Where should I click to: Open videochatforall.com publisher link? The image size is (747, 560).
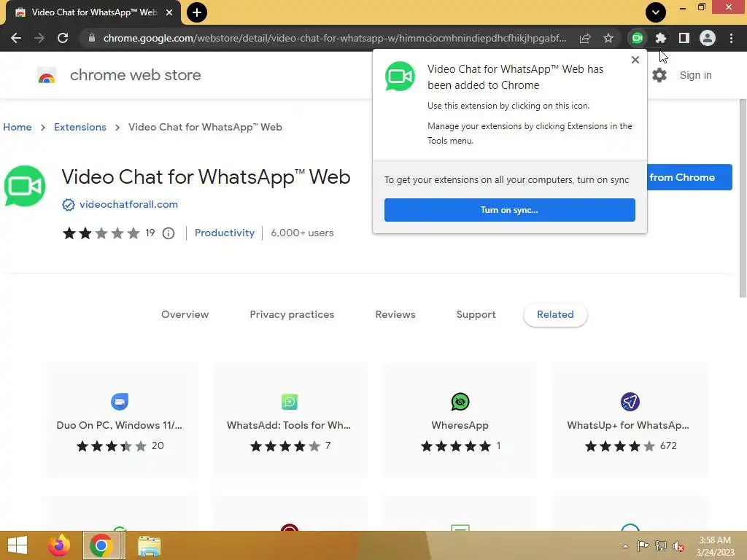coord(128,204)
